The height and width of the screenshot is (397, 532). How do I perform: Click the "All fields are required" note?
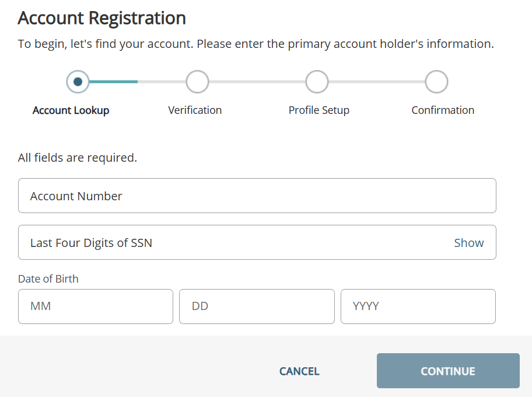pyautogui.click(x=78, y=158)
